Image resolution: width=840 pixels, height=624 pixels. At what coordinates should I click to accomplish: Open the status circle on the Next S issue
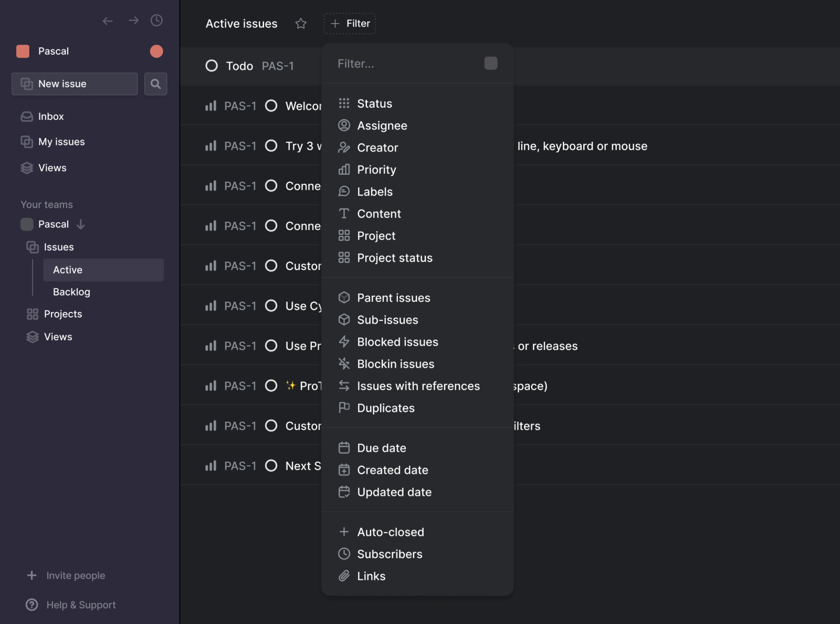271,465
